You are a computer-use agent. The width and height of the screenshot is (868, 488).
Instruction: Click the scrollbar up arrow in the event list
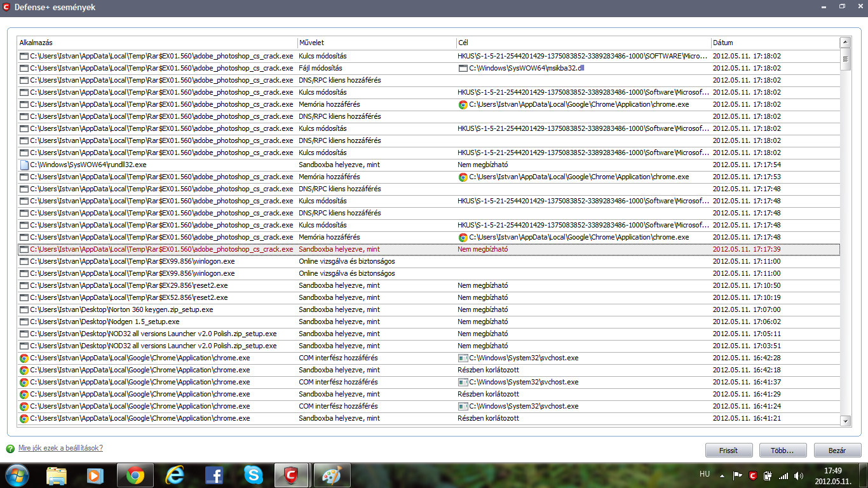(845, 43)
